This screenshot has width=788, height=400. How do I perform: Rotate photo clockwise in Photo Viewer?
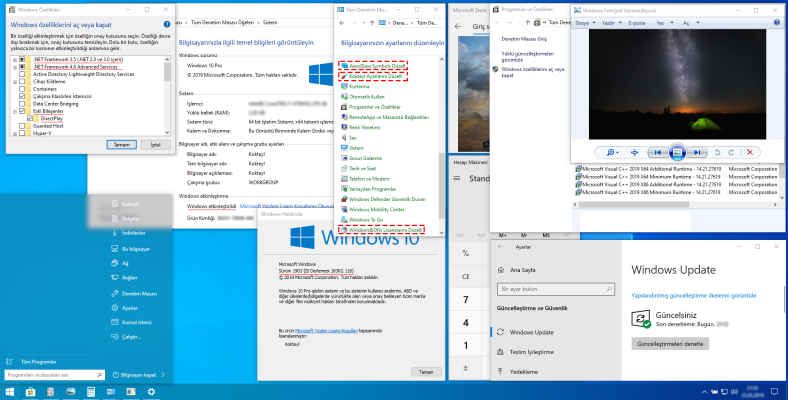[x=732, y=152]
